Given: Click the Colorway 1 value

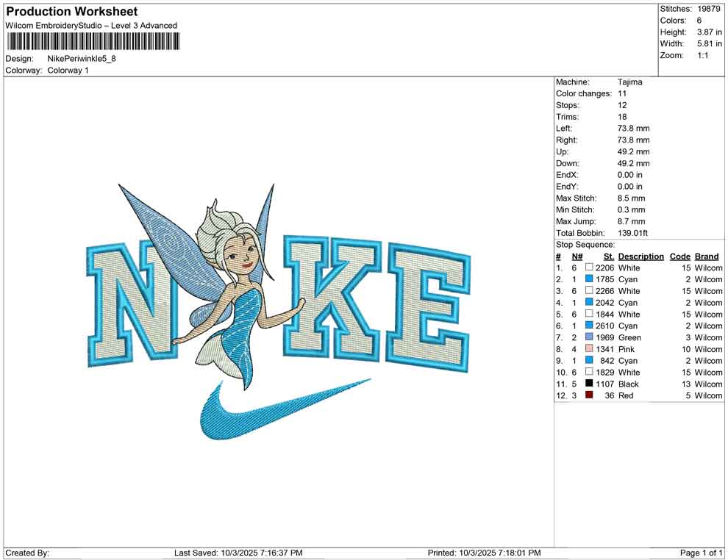Looking at the screenshot, I should pos(68,71).
